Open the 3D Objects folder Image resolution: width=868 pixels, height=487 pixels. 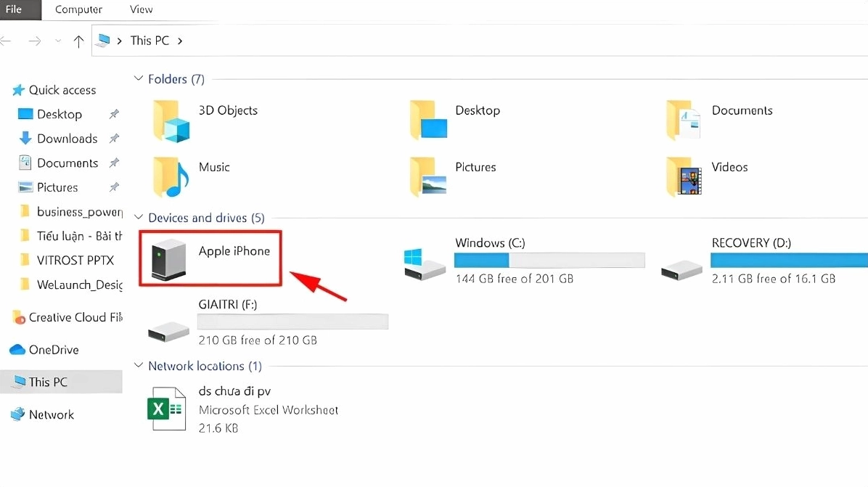tap(229, 110)
